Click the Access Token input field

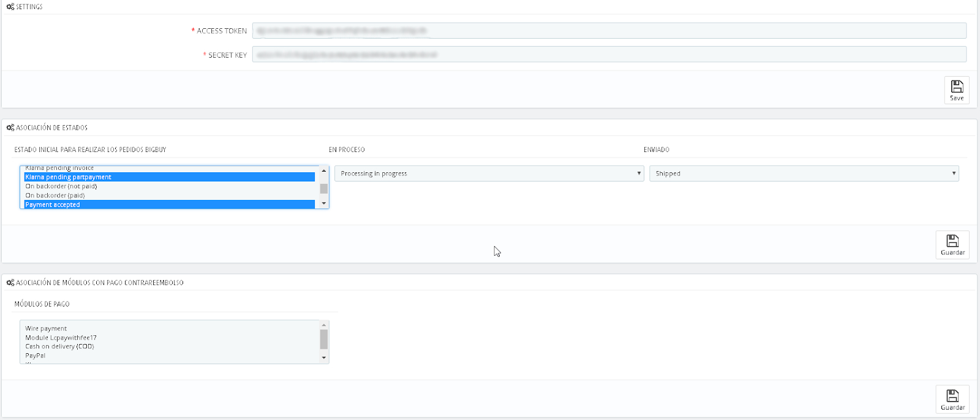[609, 31]
